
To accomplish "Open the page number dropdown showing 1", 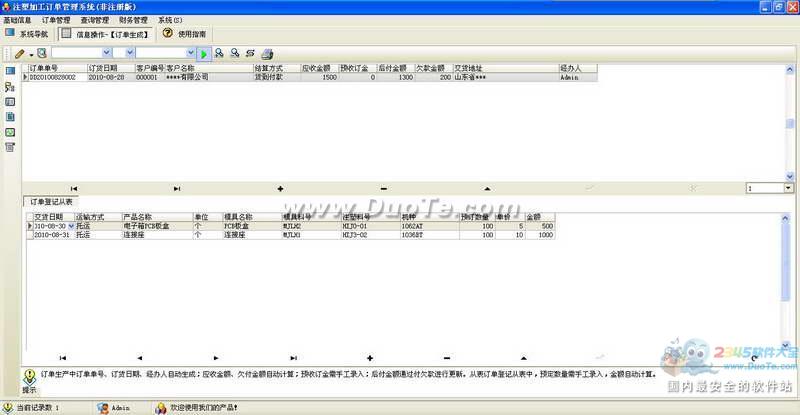I will click(x=788, y=188).
